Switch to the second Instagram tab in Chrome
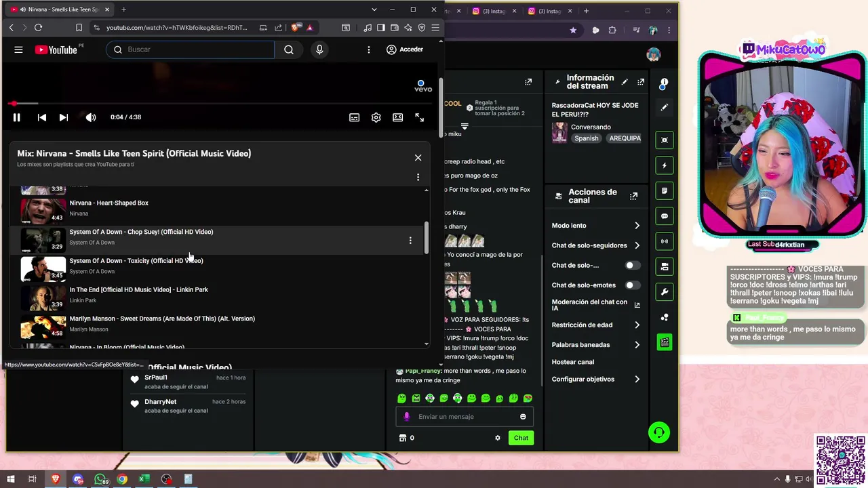Viewport: 868px width, 488px height. [550, 11]
